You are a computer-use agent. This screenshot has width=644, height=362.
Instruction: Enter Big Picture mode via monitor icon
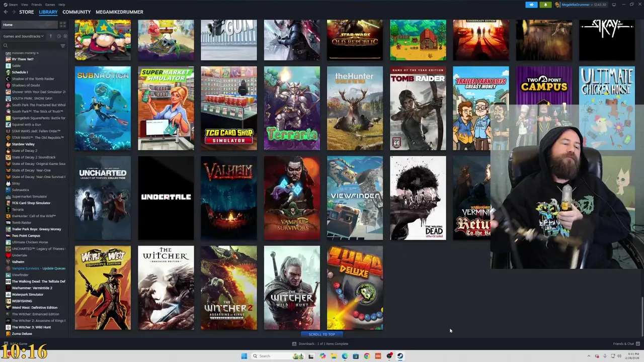click(614, 5)
